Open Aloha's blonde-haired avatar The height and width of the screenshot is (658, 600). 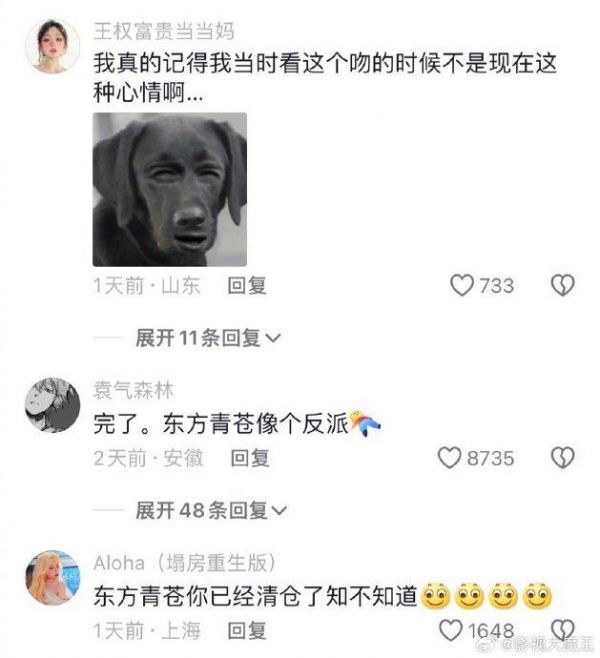(x=53, y=577)
